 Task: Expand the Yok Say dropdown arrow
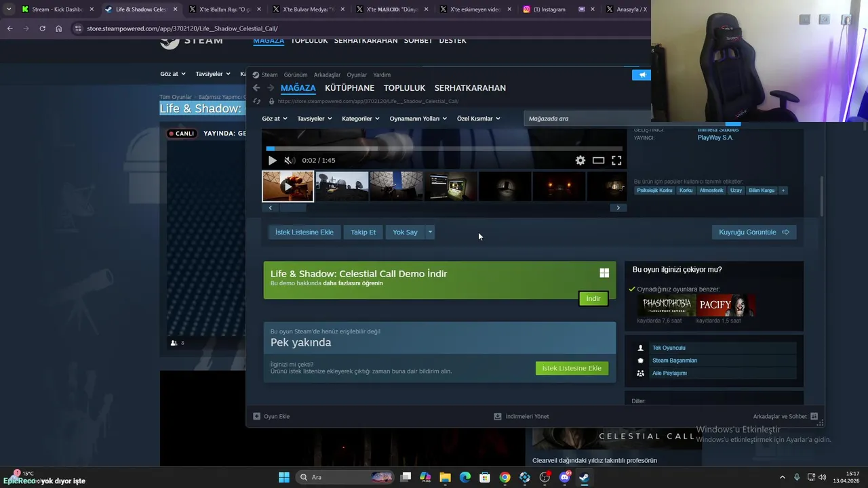pyautogui.click(x=430, y=232)
